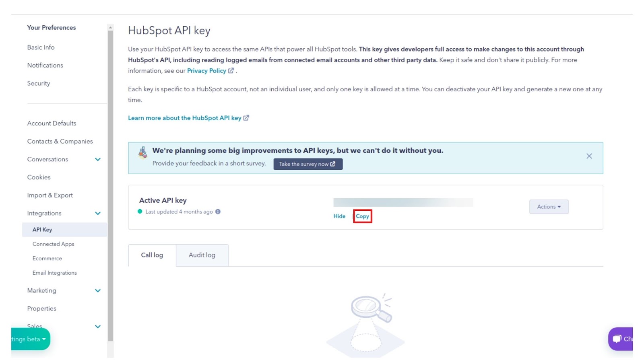The image size is (644, 362).
Task: Open the settings beta dropdown button
Action: pos(31,339)
